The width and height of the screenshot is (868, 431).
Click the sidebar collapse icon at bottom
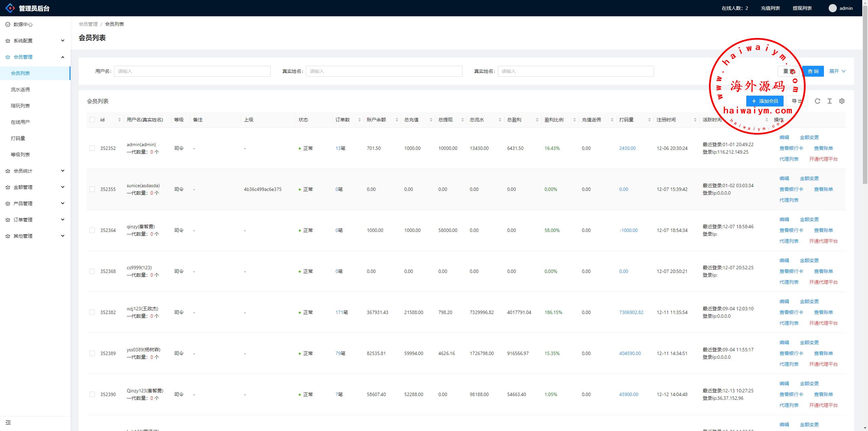[8, 423]
